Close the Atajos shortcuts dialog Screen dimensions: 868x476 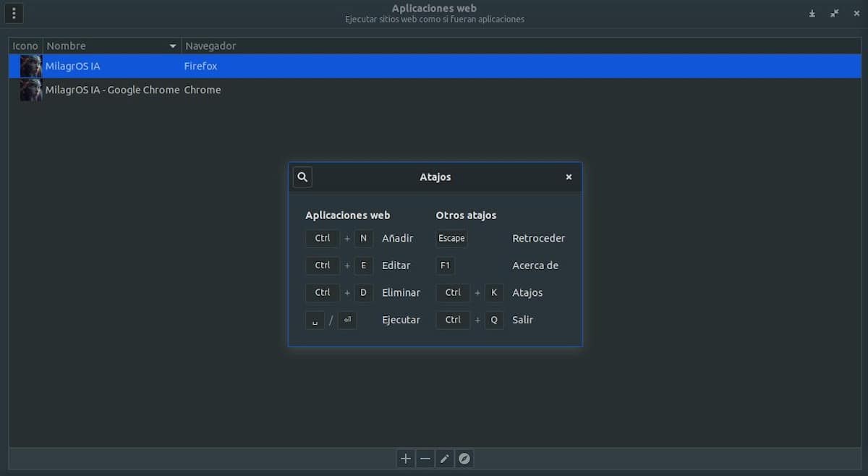569,177
